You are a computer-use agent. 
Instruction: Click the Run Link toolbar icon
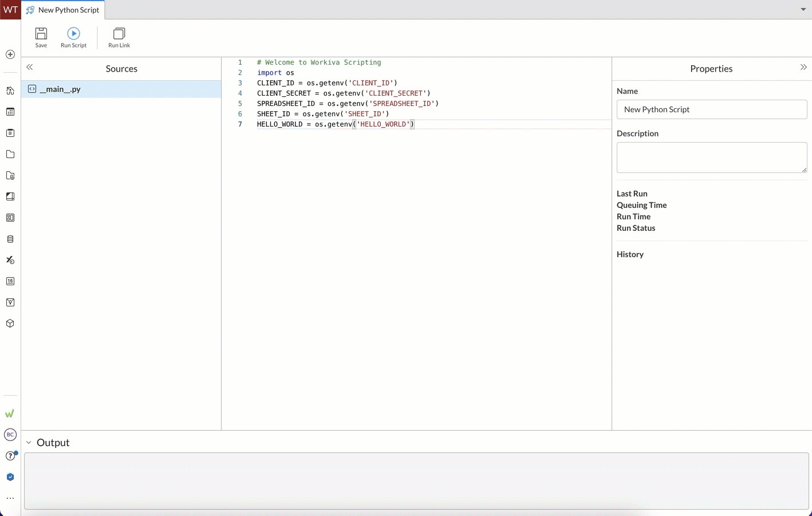119,38
